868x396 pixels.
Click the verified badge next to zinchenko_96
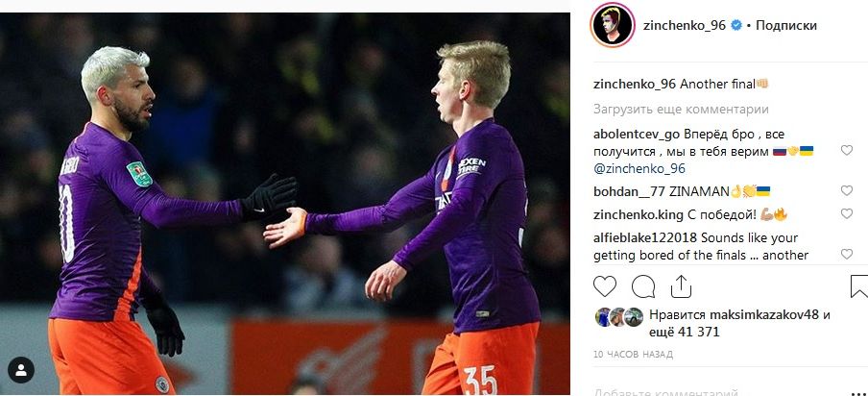click(735, 25)
